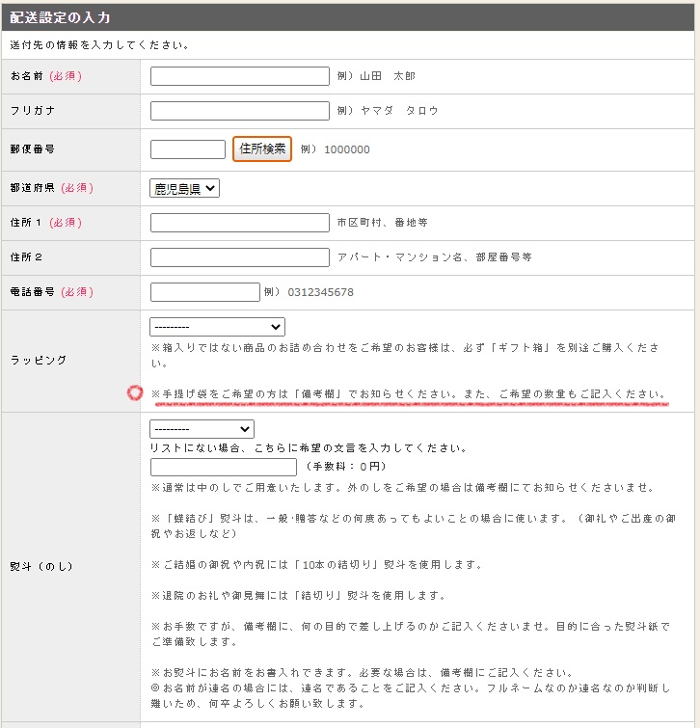Open the ラッピング wrapping dropdown
This screenshot has width=700, height=728.
217,327
